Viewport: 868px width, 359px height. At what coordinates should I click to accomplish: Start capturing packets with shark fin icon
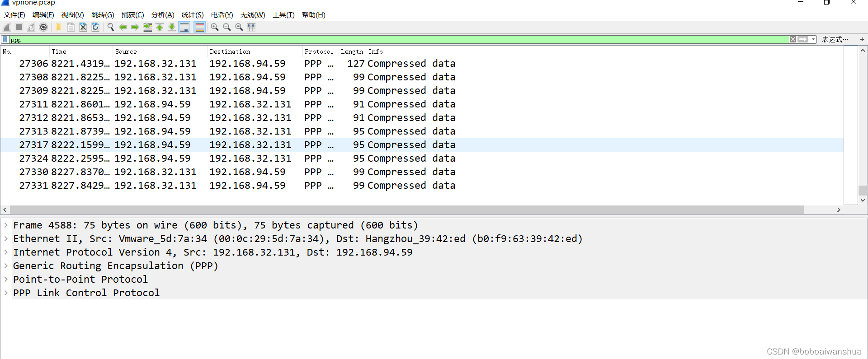tap(7, 27)
